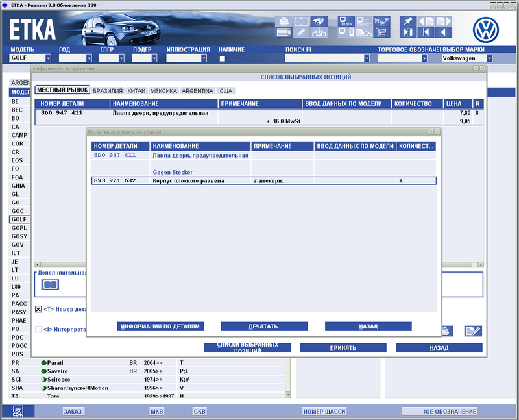Switch to the США tab
The height and width of the screenshot is (420, 519).
click(x=226, y=91)
